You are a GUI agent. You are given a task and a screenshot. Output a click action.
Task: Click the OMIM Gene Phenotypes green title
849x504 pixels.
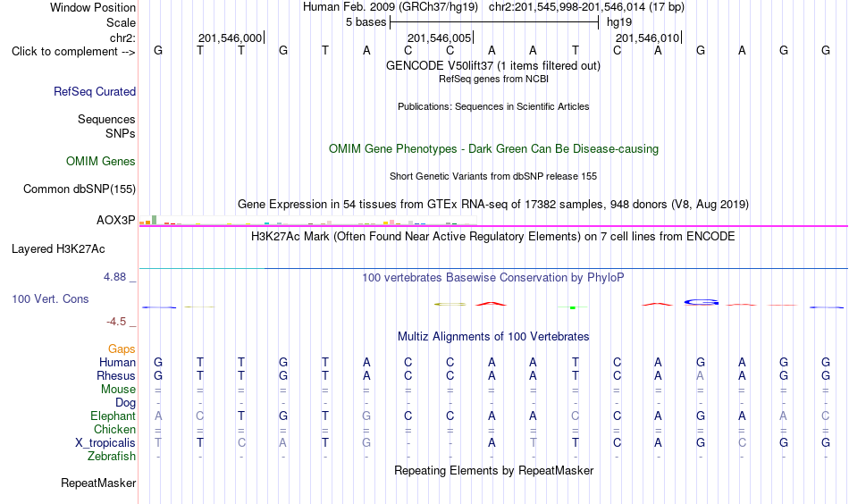click(493, 149)
